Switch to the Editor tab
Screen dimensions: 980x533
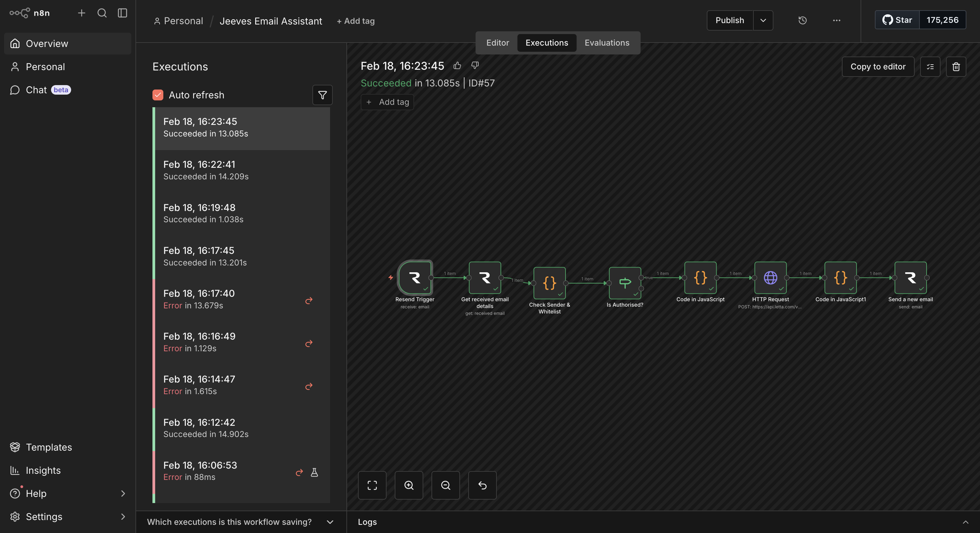(x=497, y=43)
